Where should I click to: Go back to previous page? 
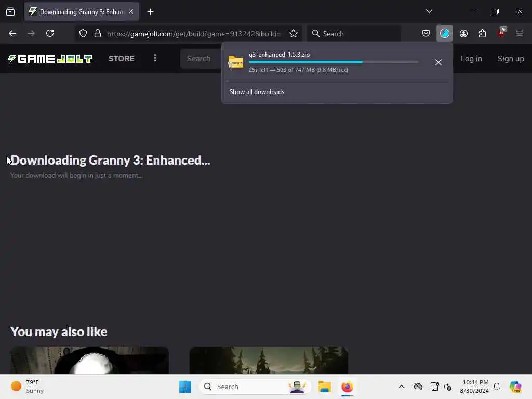coord(12,33)
